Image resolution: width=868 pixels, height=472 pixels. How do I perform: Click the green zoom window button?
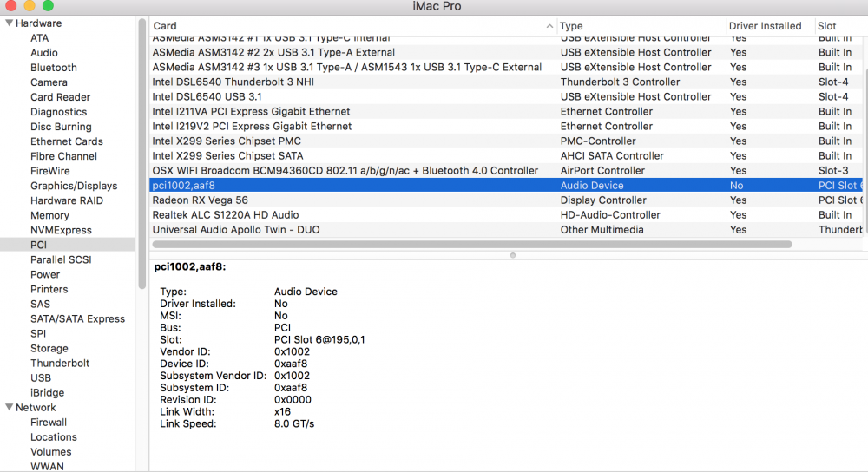coord(48,5)
